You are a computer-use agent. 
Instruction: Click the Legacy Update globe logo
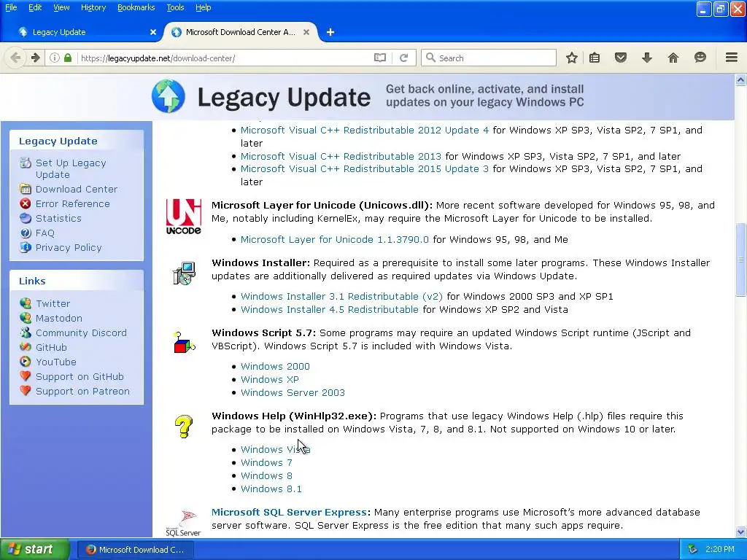(169, 96)
